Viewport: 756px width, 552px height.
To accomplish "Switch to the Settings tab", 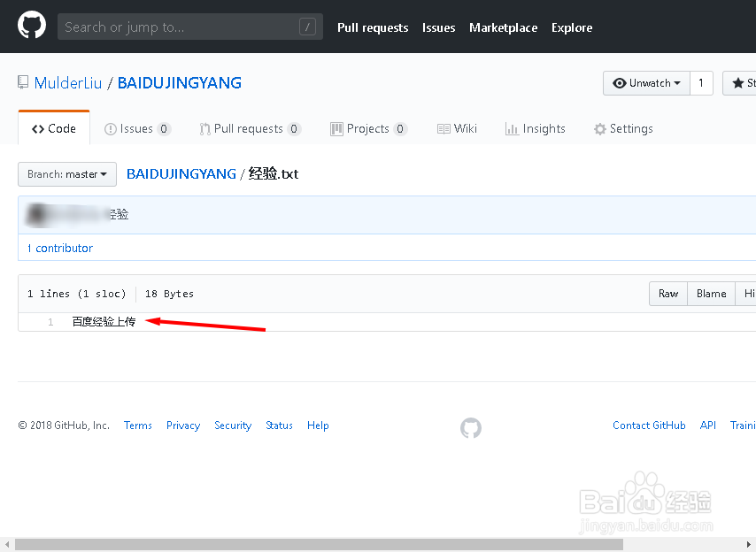I will click(623, 128).
